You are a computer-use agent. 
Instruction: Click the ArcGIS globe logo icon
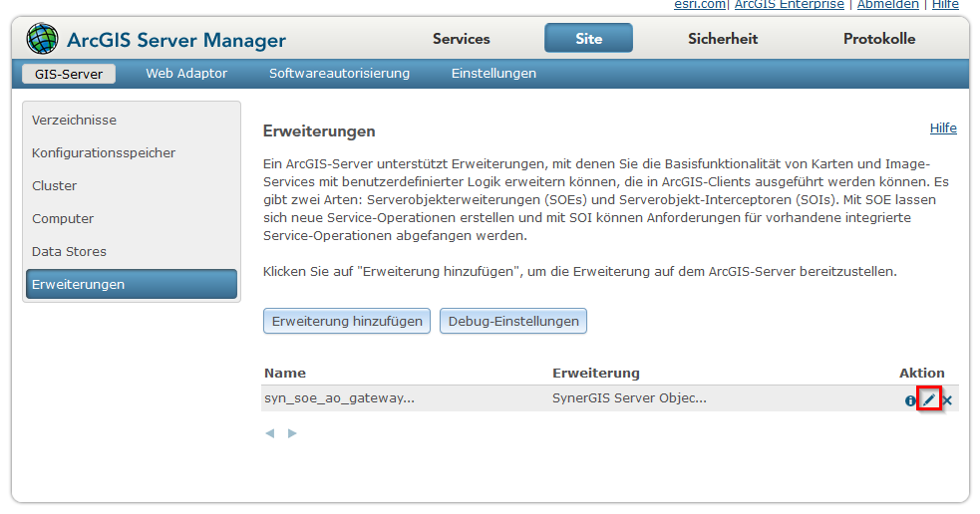(x=42, y=39)
